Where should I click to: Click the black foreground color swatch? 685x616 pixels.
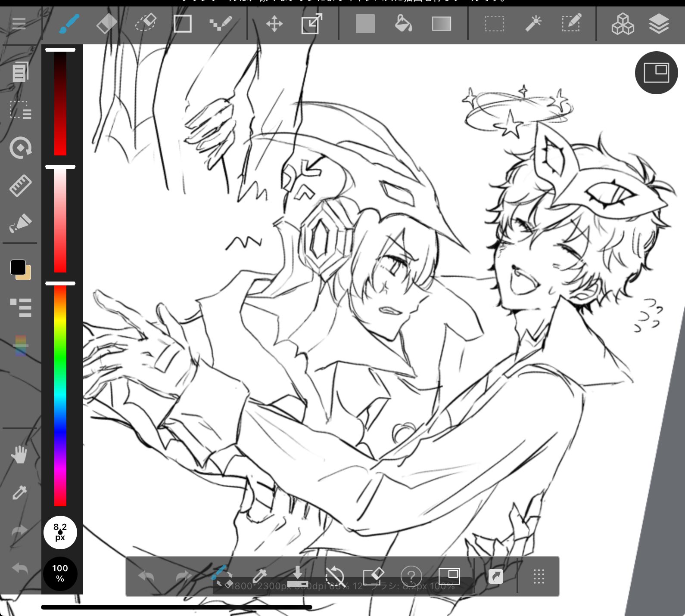click(18, 267)
